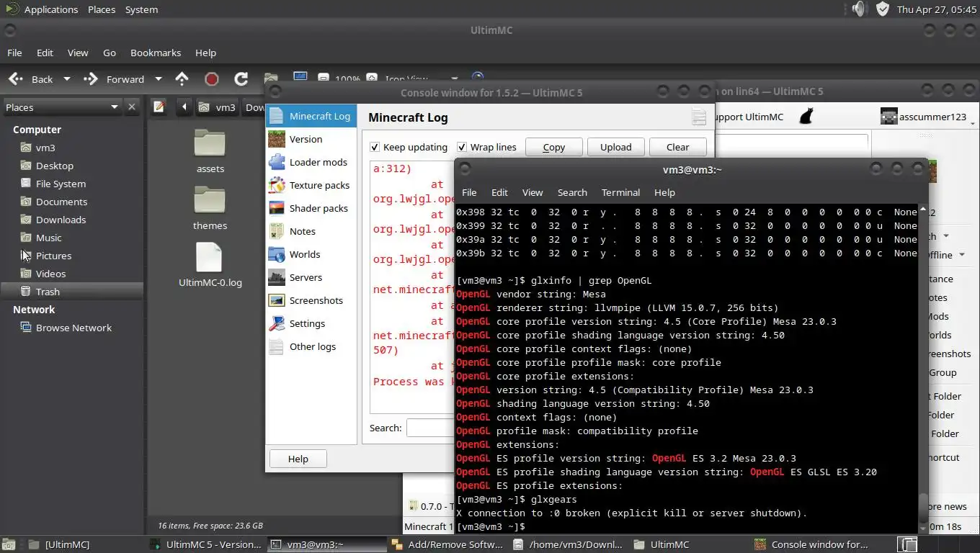Click the vm3 path button
This screenshot has width=980, height=553.
click(217, 107)
